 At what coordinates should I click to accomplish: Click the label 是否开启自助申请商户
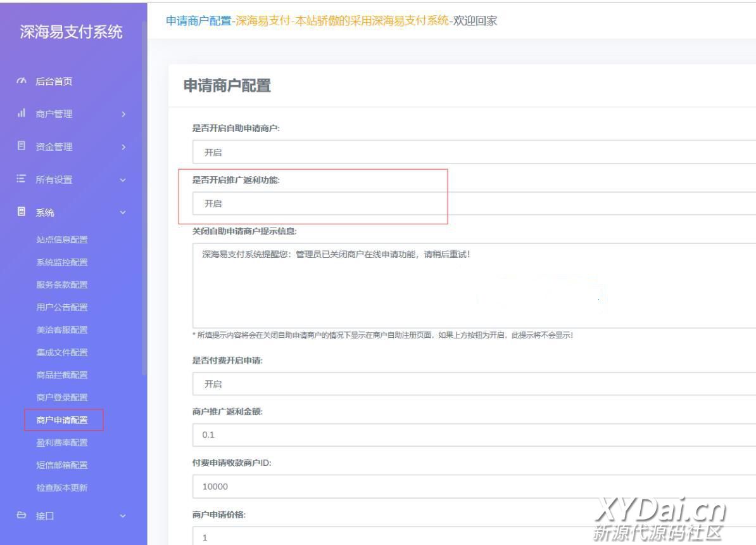tap(236, 128)
